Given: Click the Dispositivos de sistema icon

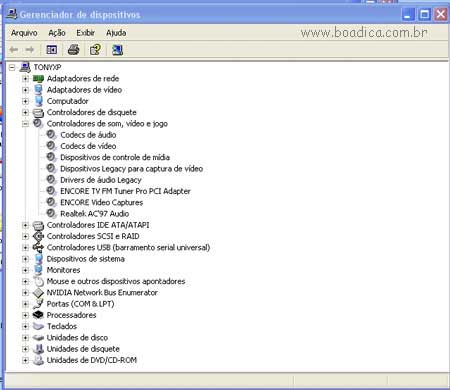Looking at the screenshot, I should [38, 259].
